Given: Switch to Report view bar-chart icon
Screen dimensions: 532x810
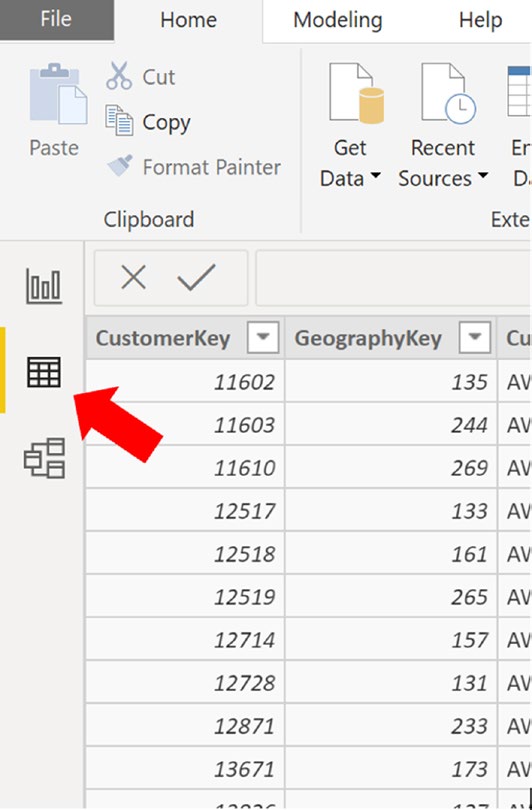Looking at the screenshot, I should click(x=44, y=286).
